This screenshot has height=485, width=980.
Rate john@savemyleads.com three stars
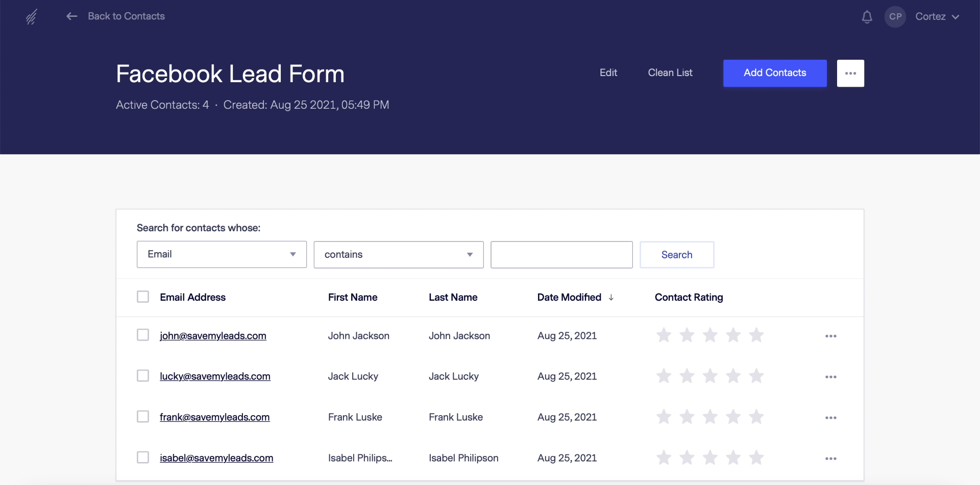click(710, 335)
